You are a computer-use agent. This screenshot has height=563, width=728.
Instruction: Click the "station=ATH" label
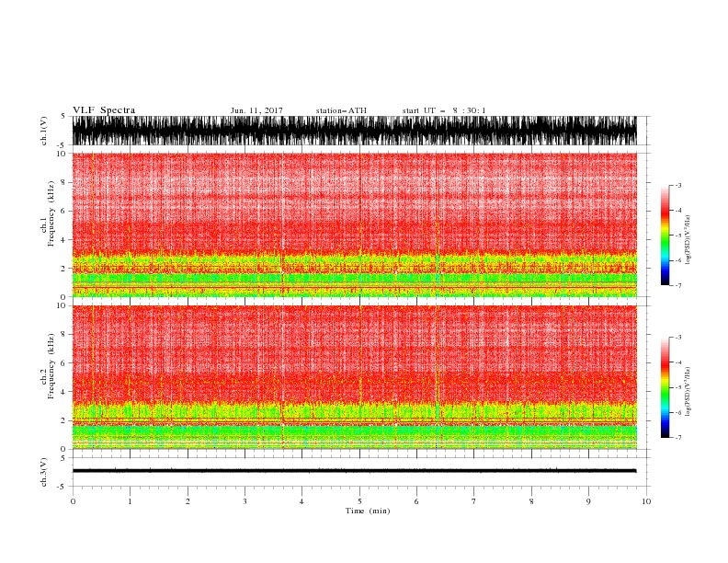341,110
